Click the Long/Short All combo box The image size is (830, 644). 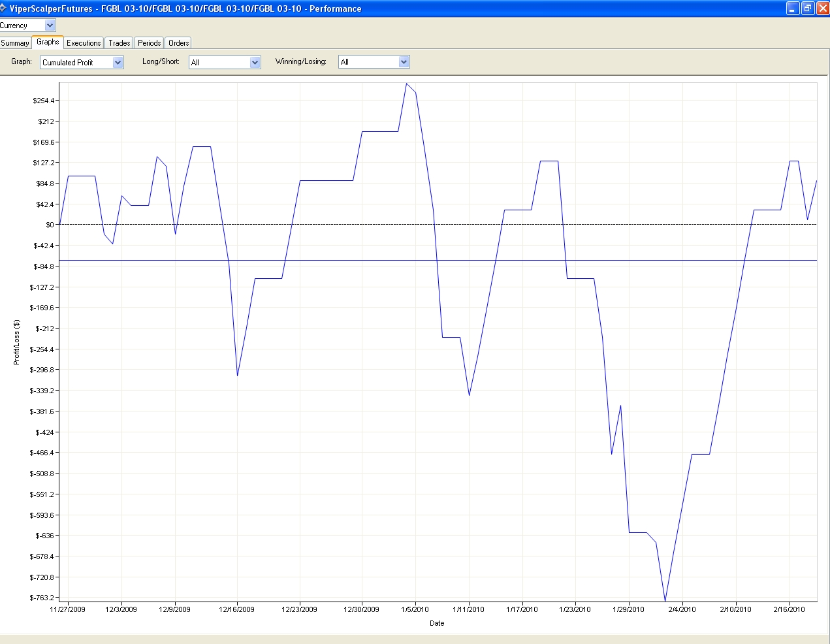click(225, 63)
